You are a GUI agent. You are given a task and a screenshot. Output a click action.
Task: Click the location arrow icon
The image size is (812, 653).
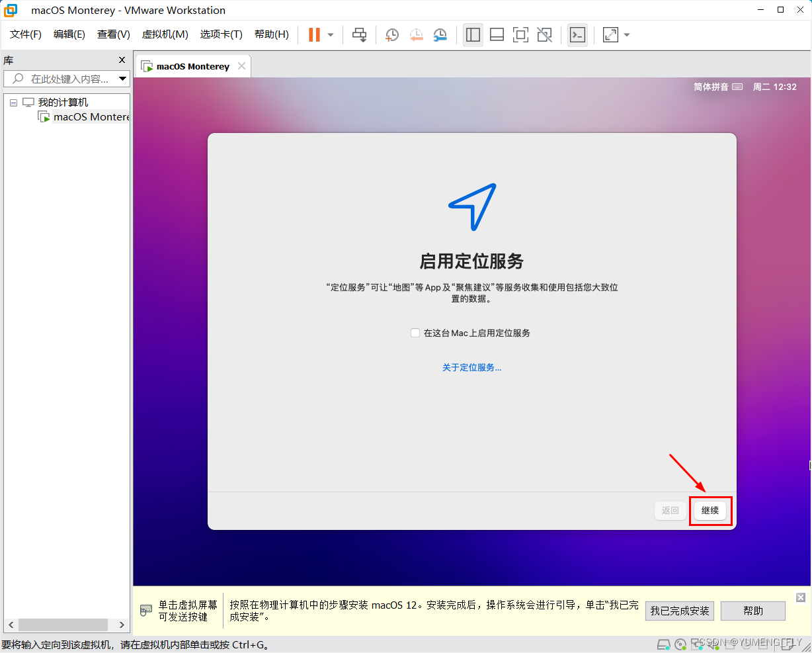(x=472, y=207)
